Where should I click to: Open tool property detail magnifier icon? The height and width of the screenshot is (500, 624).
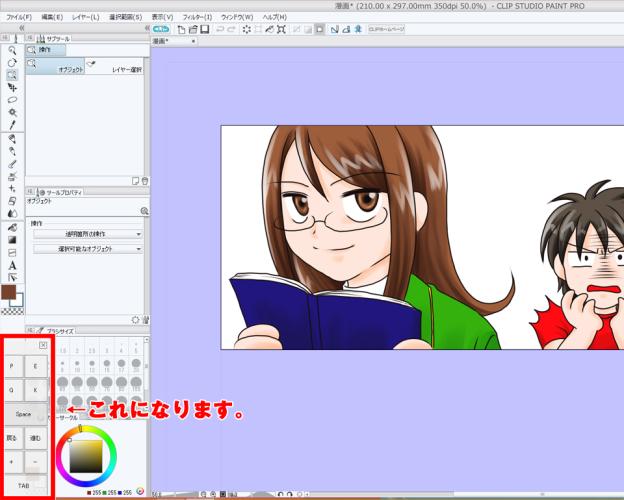click(144, 211)
